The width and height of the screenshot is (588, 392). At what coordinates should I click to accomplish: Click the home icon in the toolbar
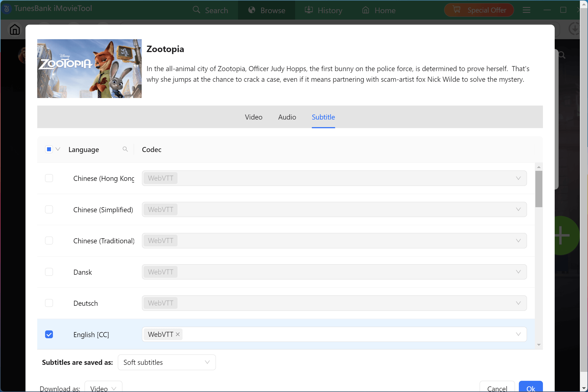(15, 29)
